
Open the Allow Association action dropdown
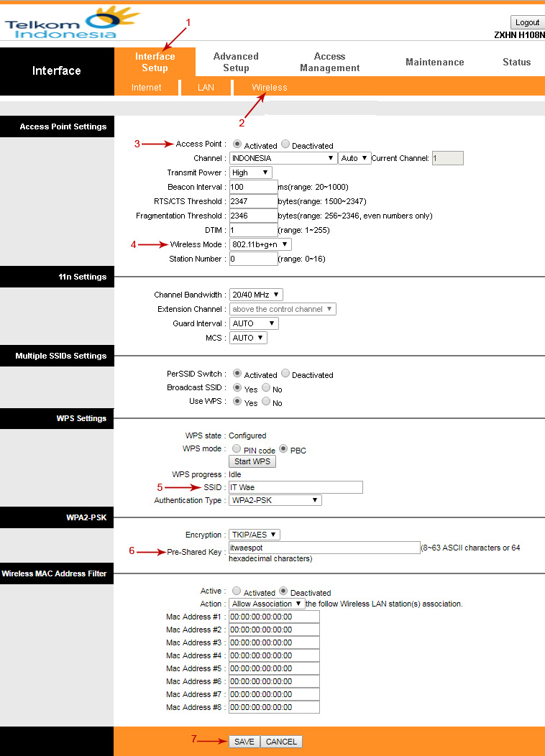point(267,604)
